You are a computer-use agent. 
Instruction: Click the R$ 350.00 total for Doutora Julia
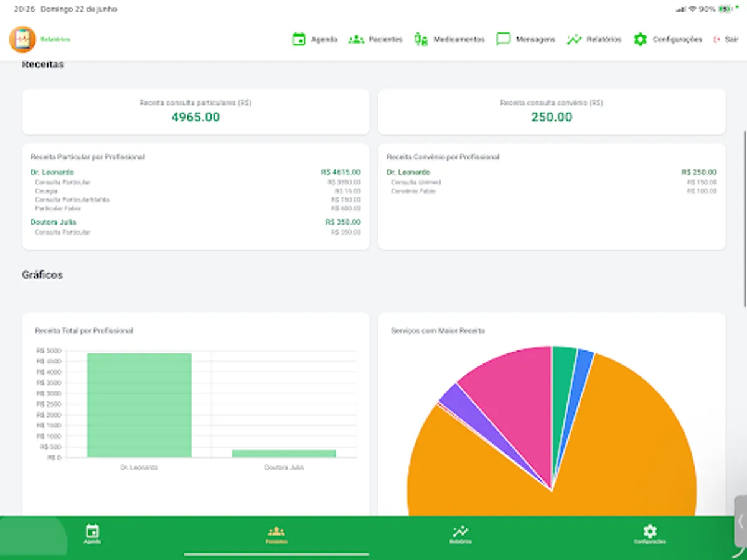click(x=343, y=222)
